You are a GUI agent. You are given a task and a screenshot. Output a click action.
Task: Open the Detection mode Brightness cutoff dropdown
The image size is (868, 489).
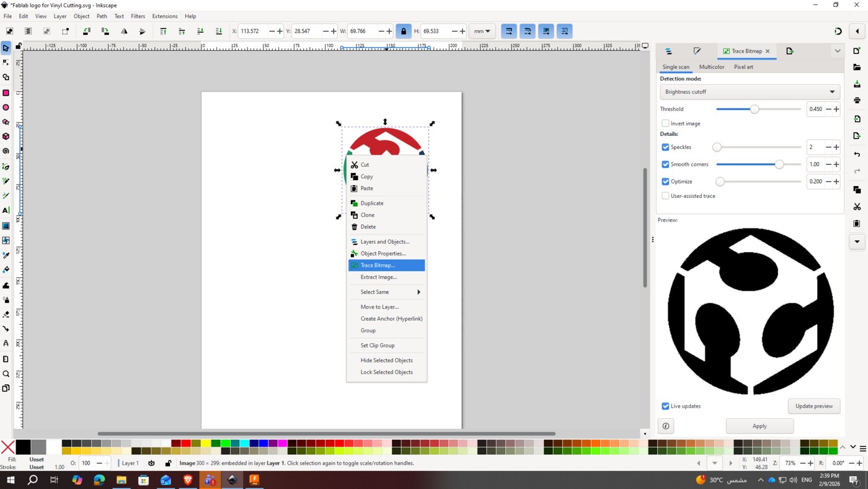(x=750, y=92)
